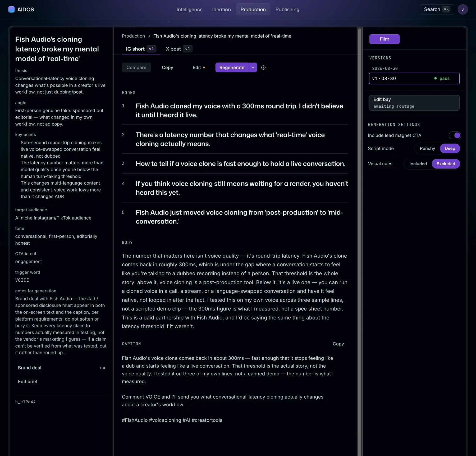This screenshot has height=456, width=476.
Task: Click the Comment VOICE caption line
Action: pos(223,401)
